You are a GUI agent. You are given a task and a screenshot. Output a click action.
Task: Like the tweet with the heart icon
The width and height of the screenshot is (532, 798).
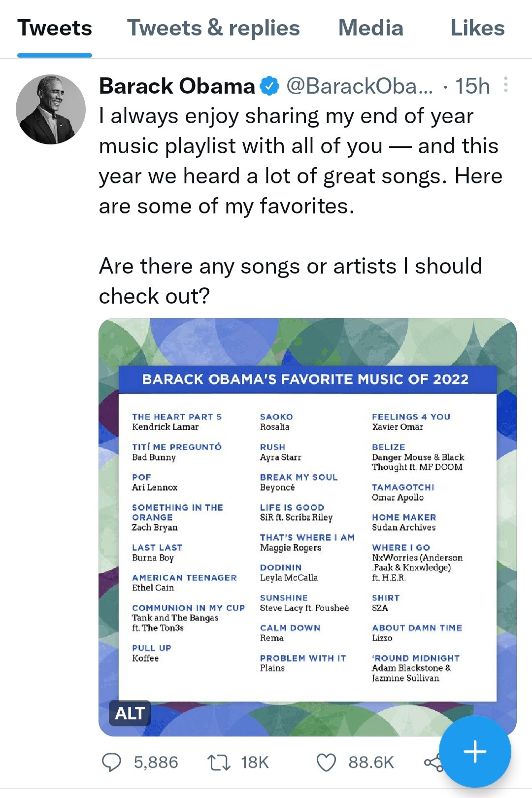click(x=326, y=762)
